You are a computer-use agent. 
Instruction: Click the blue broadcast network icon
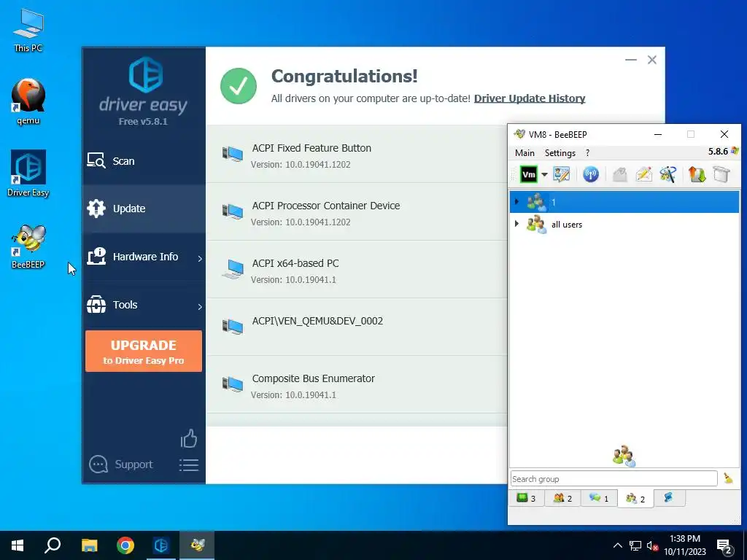(x=591, y=174)
